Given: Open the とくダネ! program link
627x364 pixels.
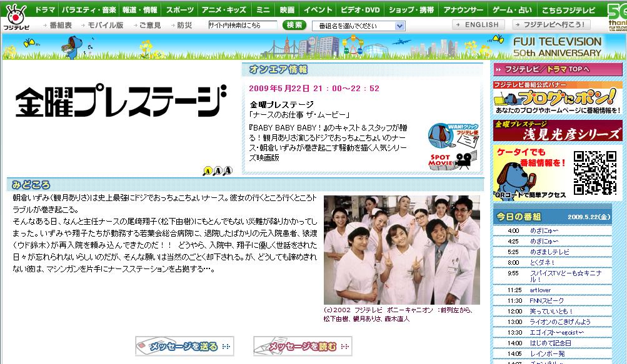Looking at the screenshot, I should click(x=542, y=262).
